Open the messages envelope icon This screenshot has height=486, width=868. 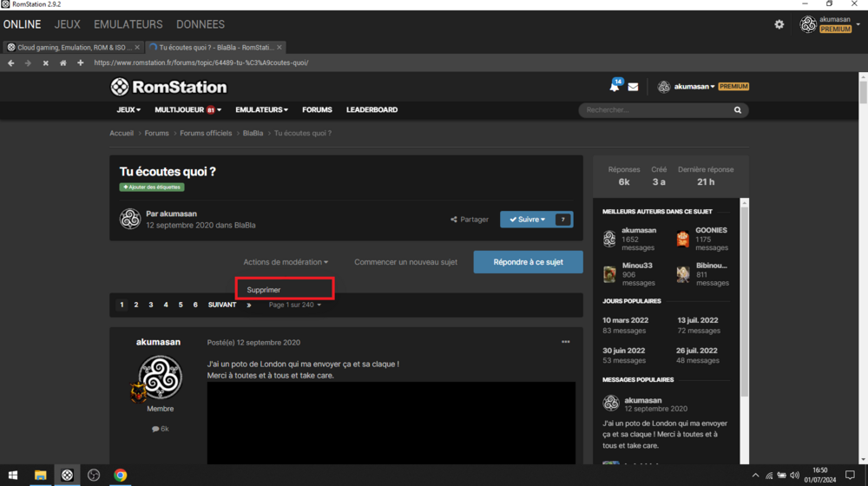[x=633, y=87]
